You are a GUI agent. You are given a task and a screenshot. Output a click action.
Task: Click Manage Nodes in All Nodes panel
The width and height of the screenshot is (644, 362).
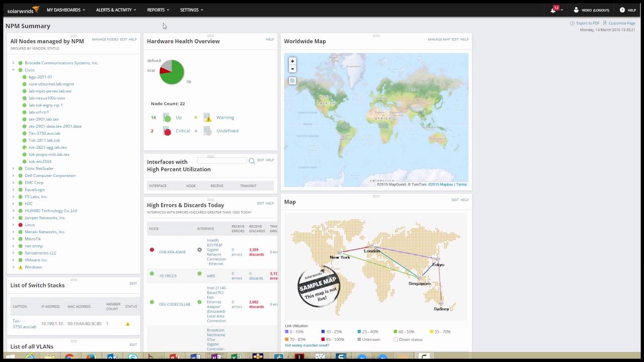[x=105, y=39]
